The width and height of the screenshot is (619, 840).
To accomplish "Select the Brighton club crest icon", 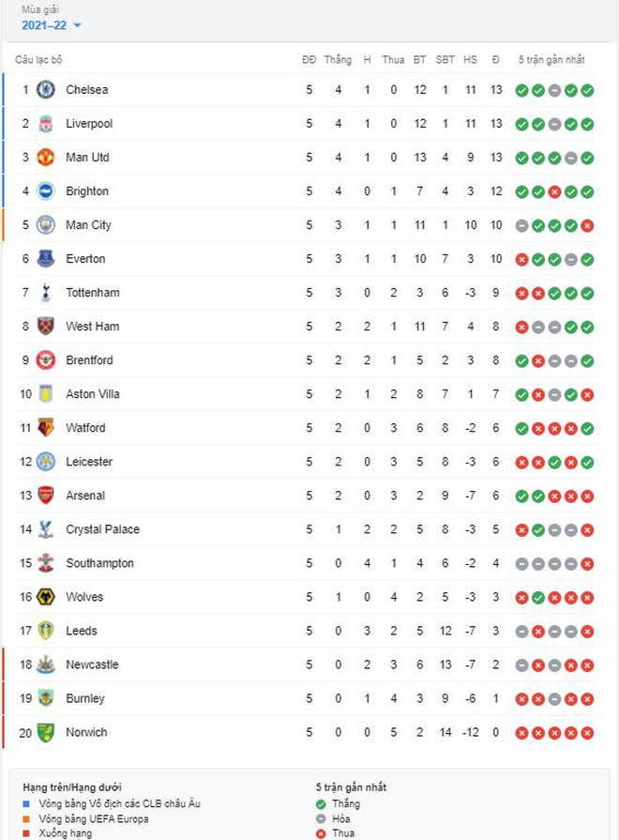I will (45, 191).
